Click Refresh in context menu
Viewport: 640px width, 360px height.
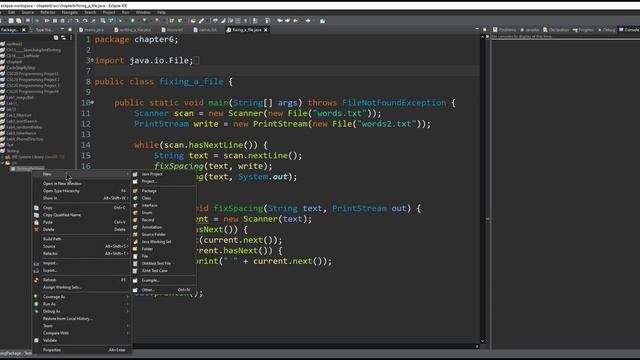81,280
